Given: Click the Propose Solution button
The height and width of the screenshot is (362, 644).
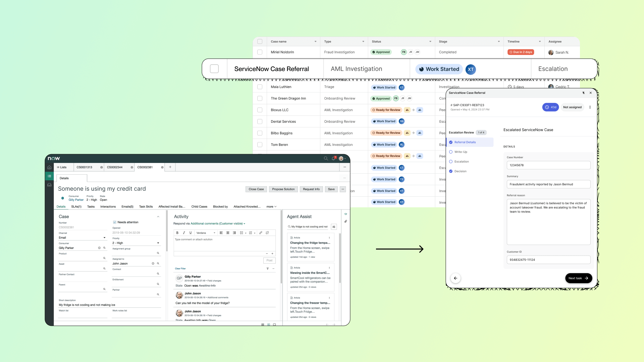Looking at the screenshot, I should [283, 189].
